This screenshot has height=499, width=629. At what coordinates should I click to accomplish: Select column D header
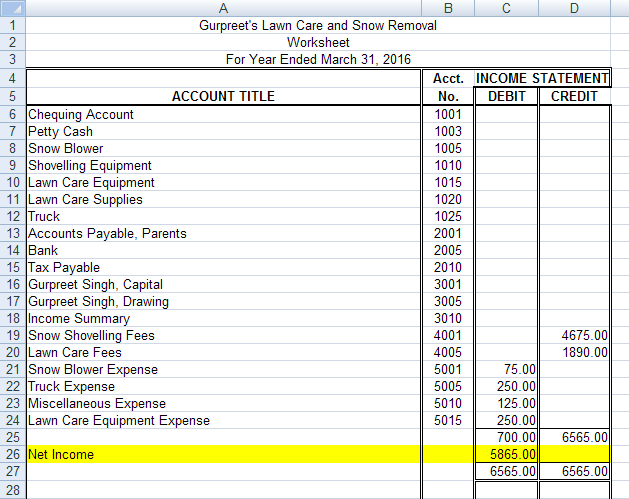574,9
